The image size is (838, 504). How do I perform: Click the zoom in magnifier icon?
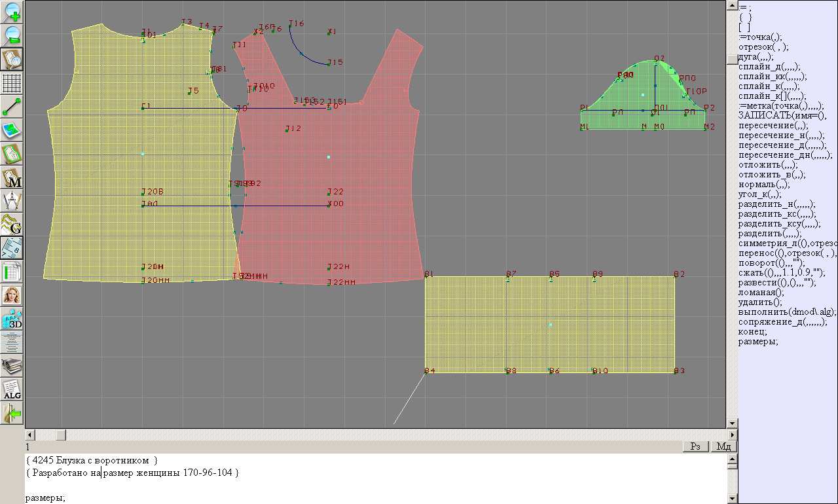point(12,12)
